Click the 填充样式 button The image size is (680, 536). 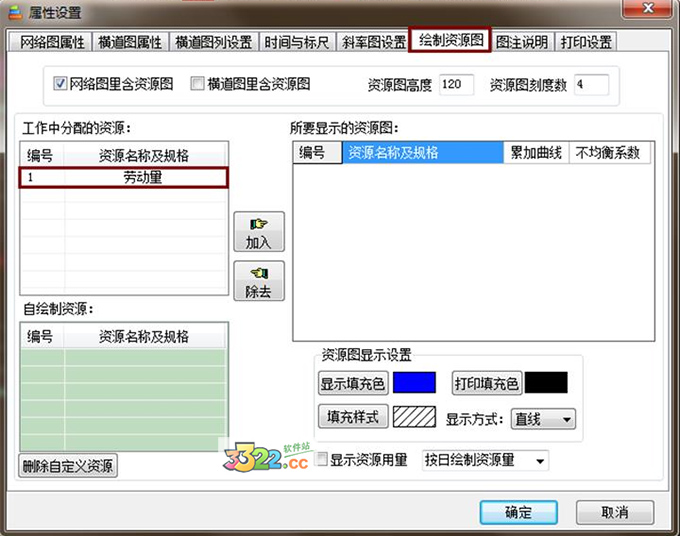tap(353, 417)
